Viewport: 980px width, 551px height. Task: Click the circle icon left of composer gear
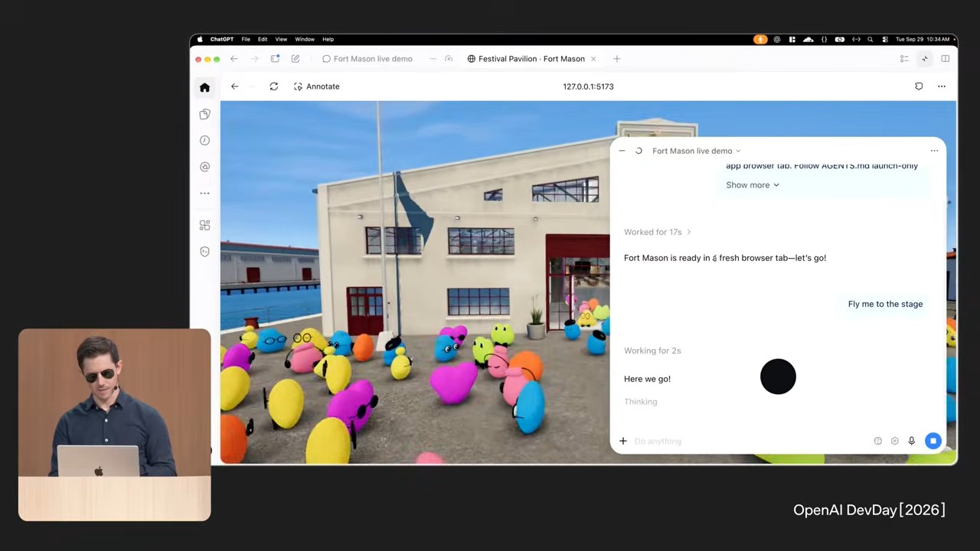pyautogui.click(x=877, y=441)
